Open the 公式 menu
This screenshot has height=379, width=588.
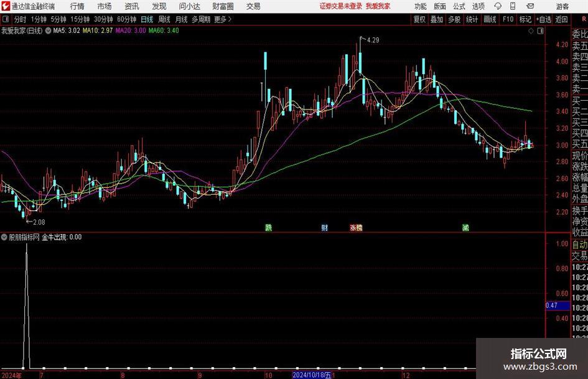(x=459, y=6)
